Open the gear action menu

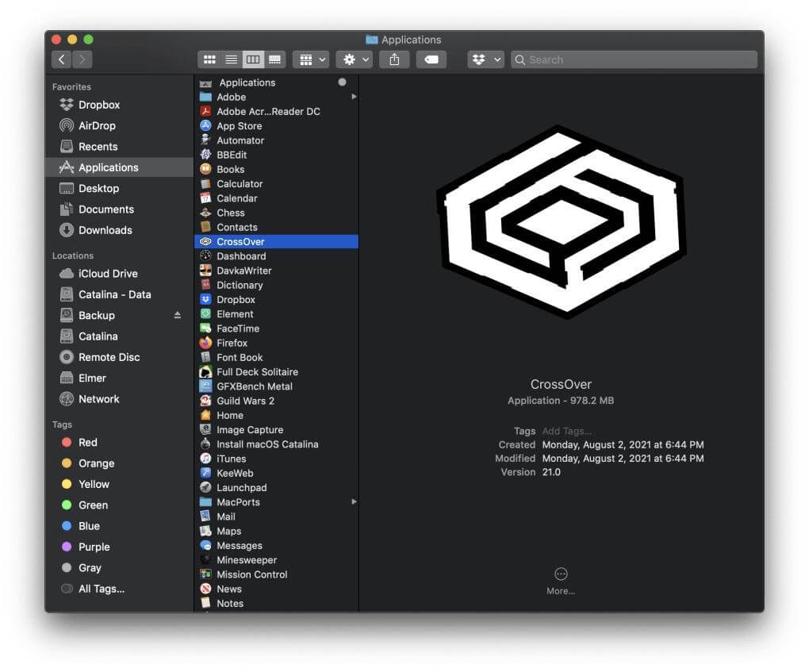click(354, 60)
